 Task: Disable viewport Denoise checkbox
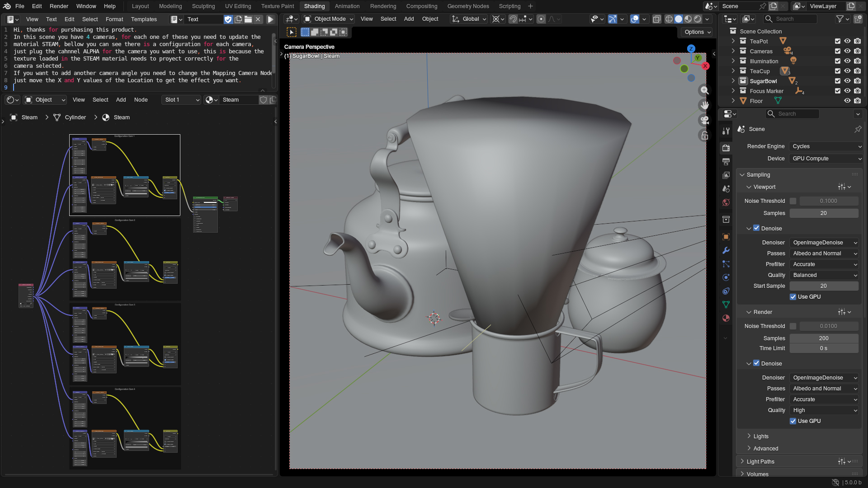click(756, 228)
